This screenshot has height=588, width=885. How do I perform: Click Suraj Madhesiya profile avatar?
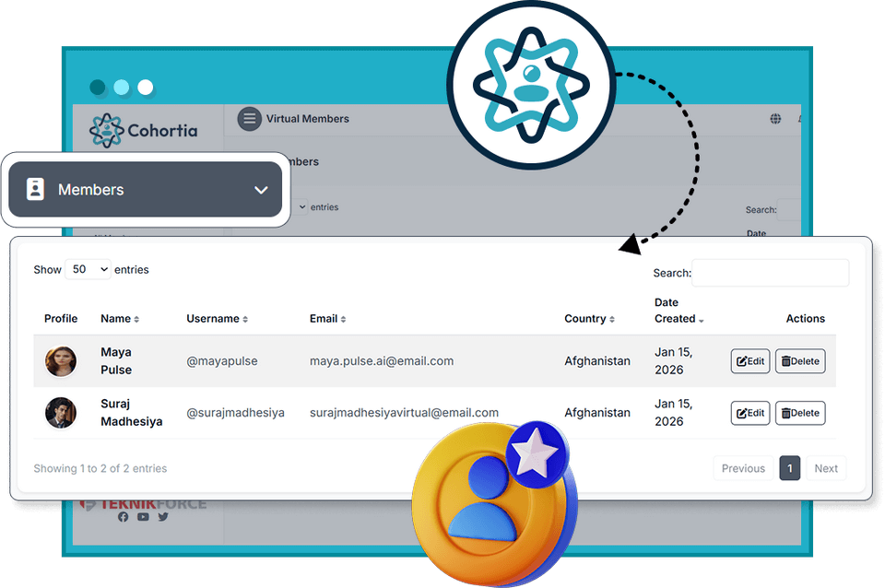click(x=61, y=413)
